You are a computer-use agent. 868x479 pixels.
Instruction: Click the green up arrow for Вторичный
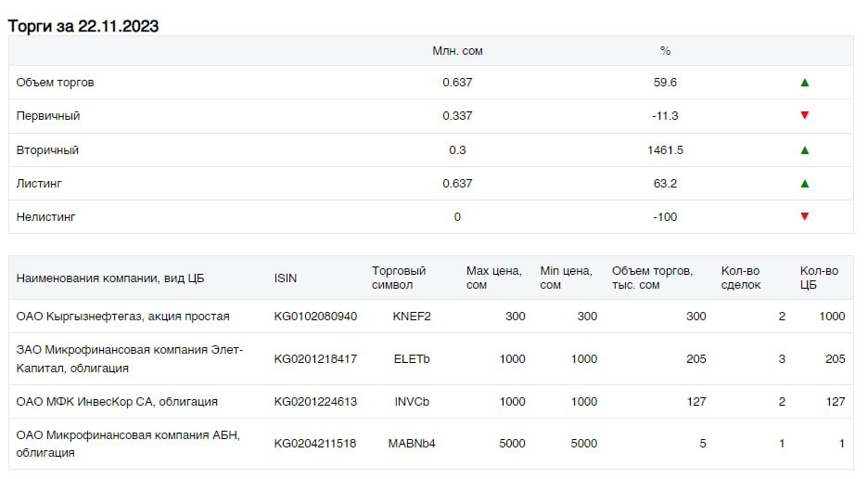(804, 150)
